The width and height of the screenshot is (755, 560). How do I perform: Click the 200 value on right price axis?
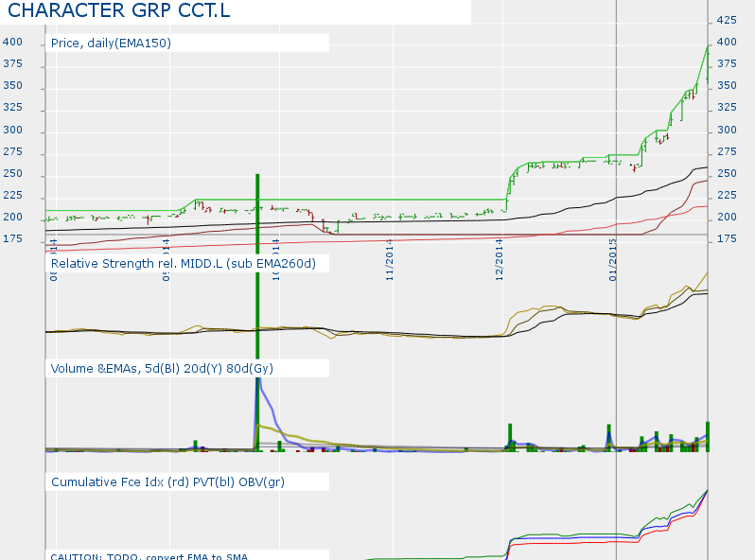pos(727,218)
